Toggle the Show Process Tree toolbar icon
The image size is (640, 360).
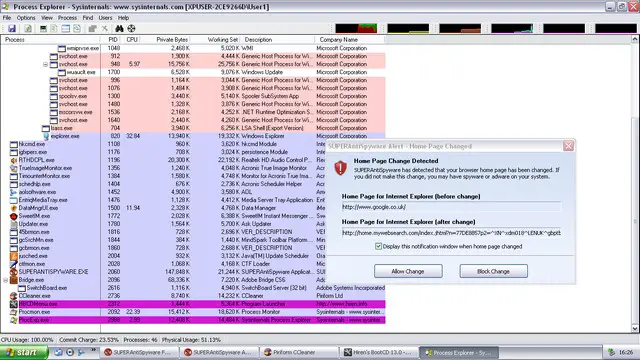click(54, 29)
